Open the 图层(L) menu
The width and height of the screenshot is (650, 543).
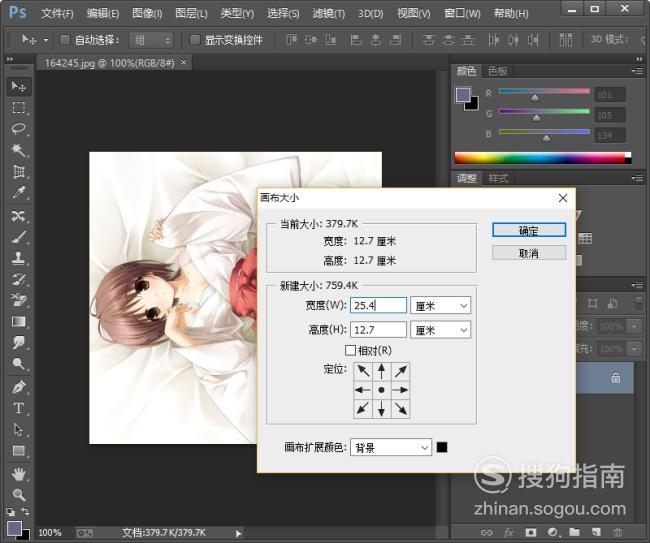191,14
